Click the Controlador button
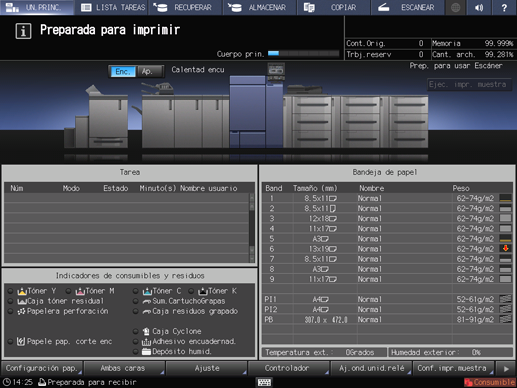The height and width of the screenshot is (388, 517). 288,368
